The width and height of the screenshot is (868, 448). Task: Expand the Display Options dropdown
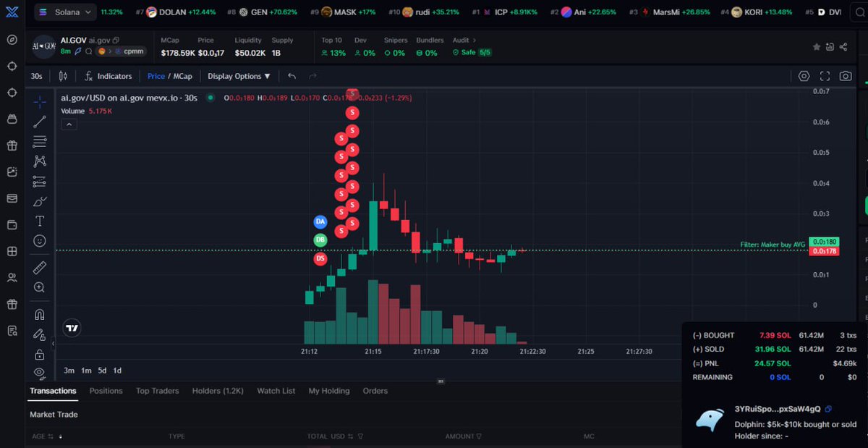click(239, 76)
